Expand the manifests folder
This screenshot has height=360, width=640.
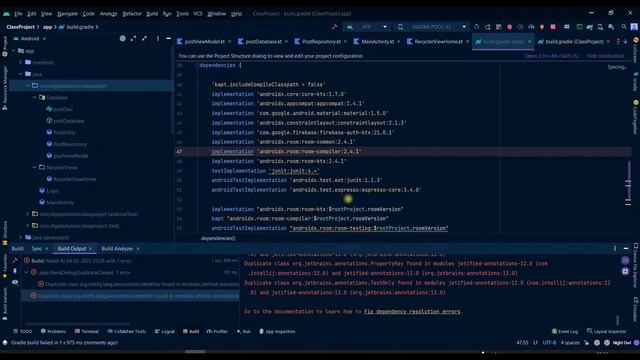[21, 62]
